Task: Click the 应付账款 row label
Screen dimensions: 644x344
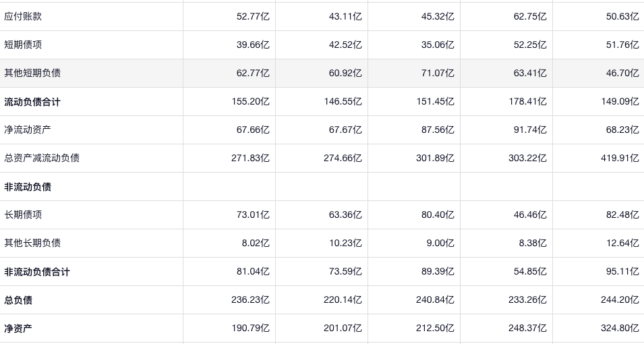Action: 23,16
